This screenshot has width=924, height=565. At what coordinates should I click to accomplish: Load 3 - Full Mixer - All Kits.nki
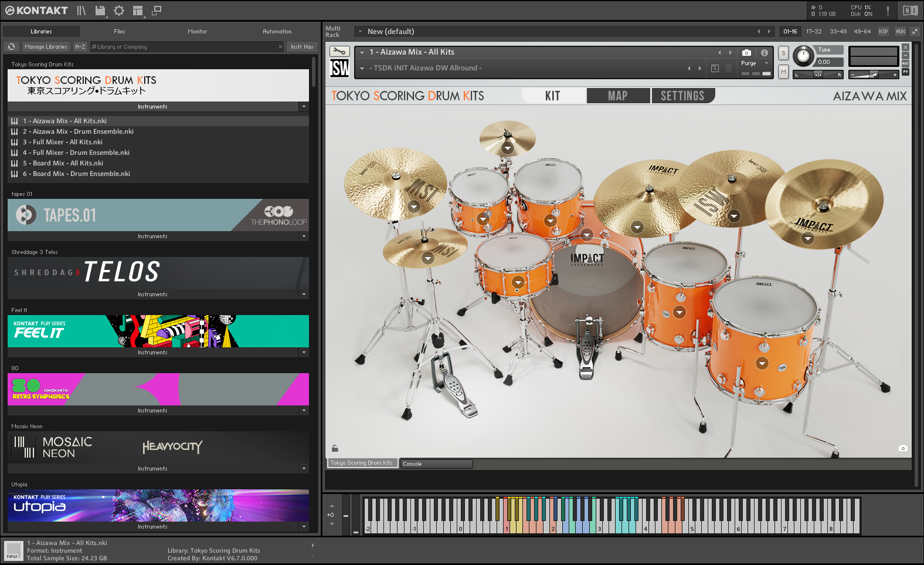(x=158, y=142)
